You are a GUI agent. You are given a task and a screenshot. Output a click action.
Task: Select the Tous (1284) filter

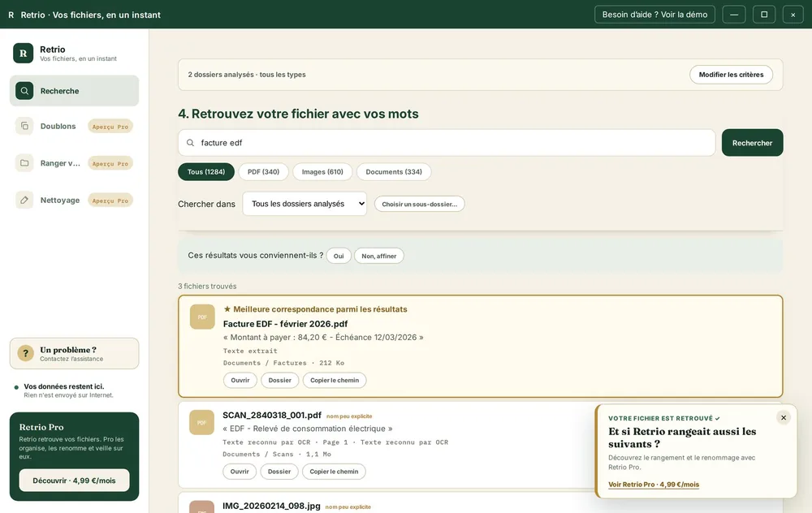(x=206, y=172)
